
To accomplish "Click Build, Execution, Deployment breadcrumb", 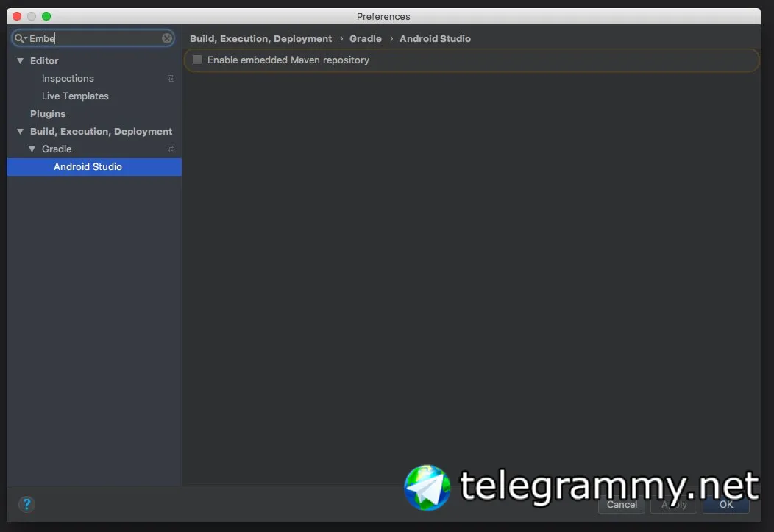I will pos(260,38).
